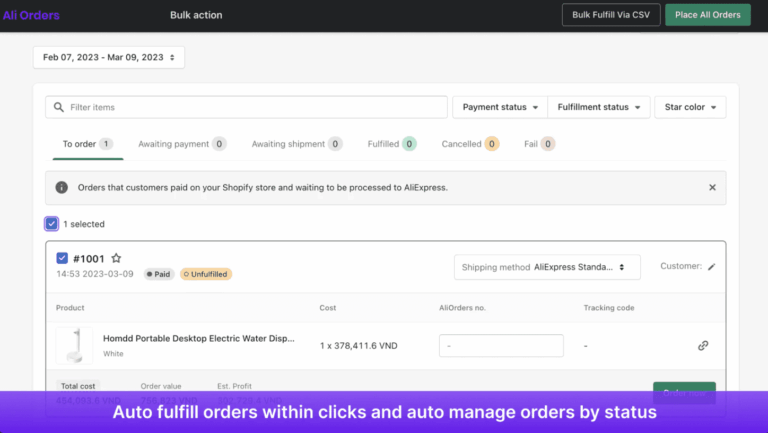Click the search magnifier icon in filter box
The height and width of the screenshot is (433, 768).
pyautogui.click(x=59, y=107)
